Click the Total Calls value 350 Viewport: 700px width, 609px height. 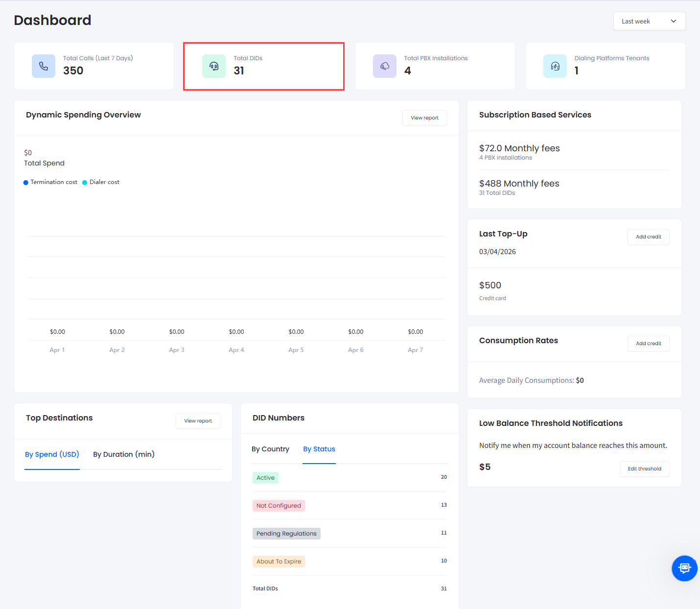point(73,70)
